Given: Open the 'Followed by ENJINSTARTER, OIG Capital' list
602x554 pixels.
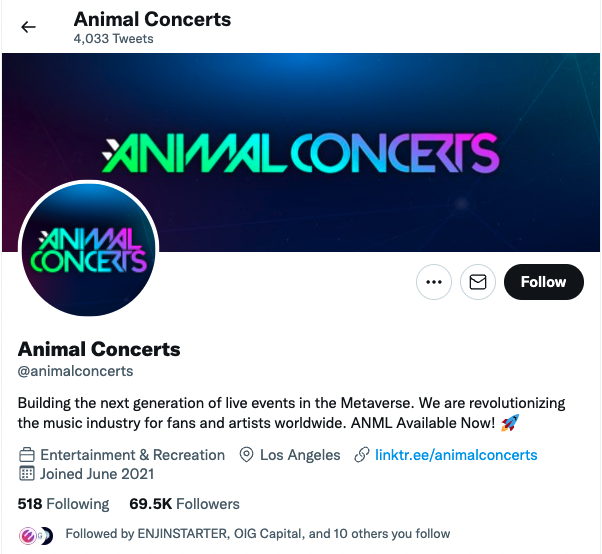Looking at the screenshot, I should [x=257, y=534].
